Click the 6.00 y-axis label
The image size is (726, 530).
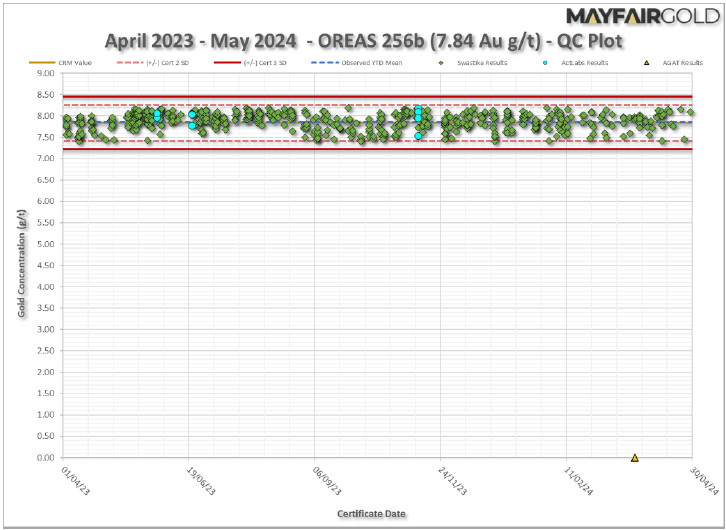tap(46, 201)
